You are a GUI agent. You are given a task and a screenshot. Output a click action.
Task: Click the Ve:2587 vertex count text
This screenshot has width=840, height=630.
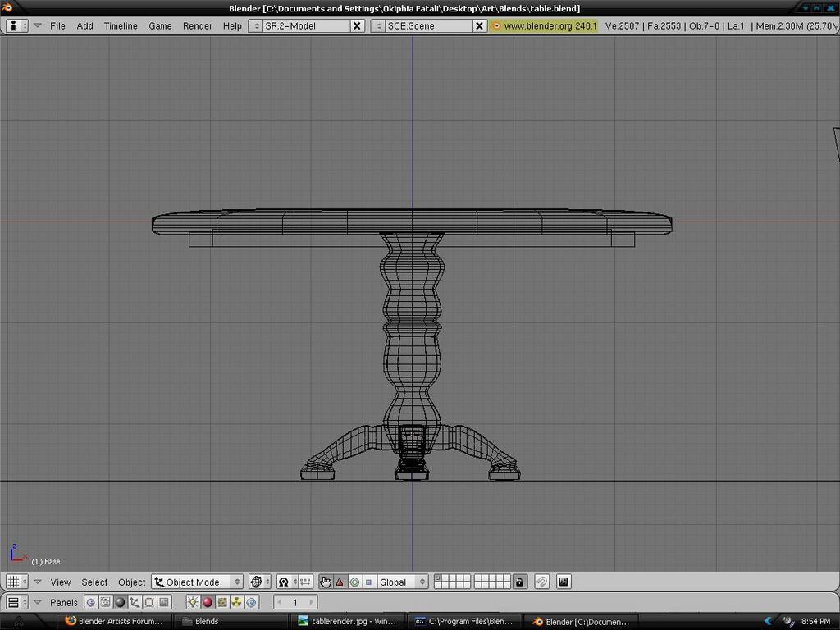click(x=622, y=25)
